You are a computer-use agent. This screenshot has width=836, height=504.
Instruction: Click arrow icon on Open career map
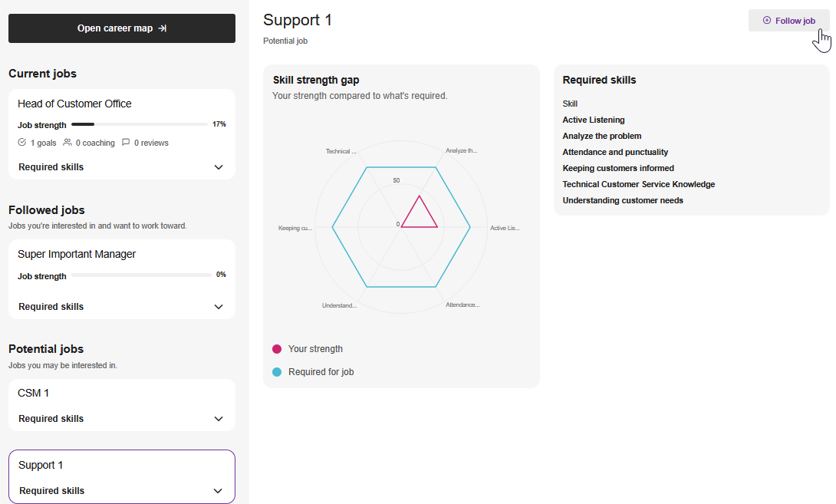click(x=163, y=28)
